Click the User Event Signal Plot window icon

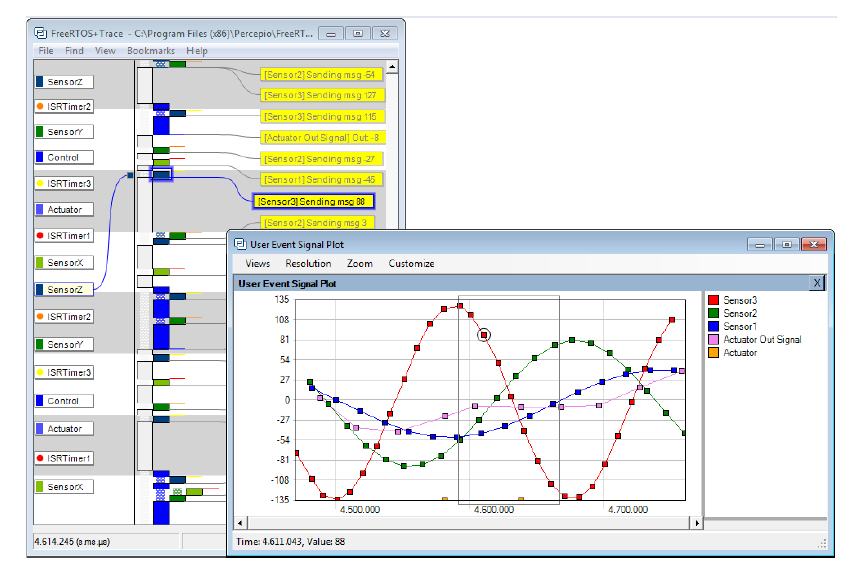point(240,242)
